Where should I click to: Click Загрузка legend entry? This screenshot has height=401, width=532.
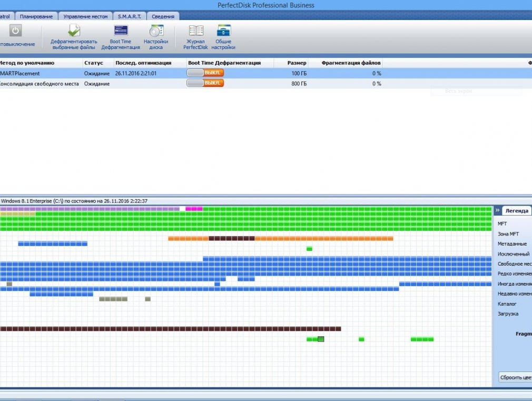pos(508,314)
